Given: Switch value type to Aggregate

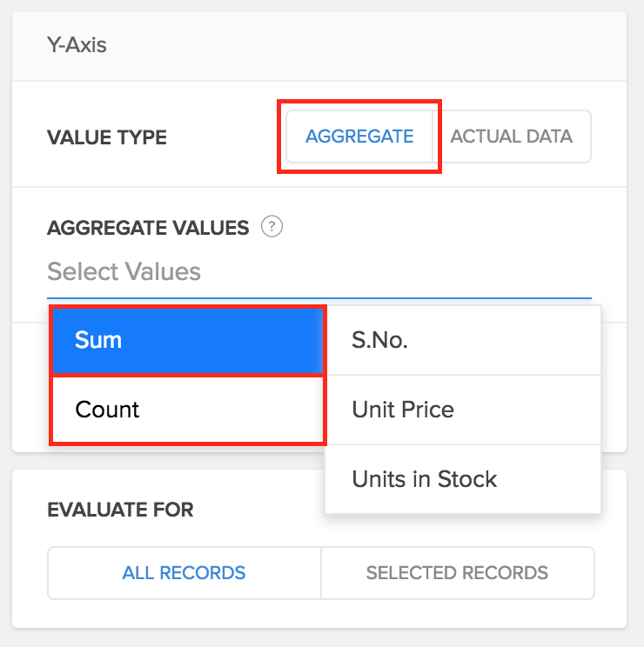Looking at the screenshot, I should 359,137.
